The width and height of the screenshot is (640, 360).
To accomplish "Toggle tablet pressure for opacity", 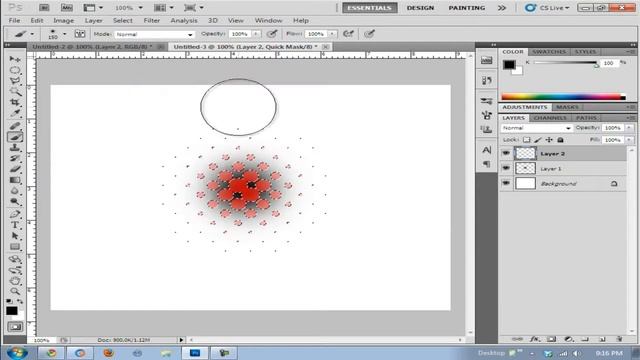I will [x=272, y=34].
